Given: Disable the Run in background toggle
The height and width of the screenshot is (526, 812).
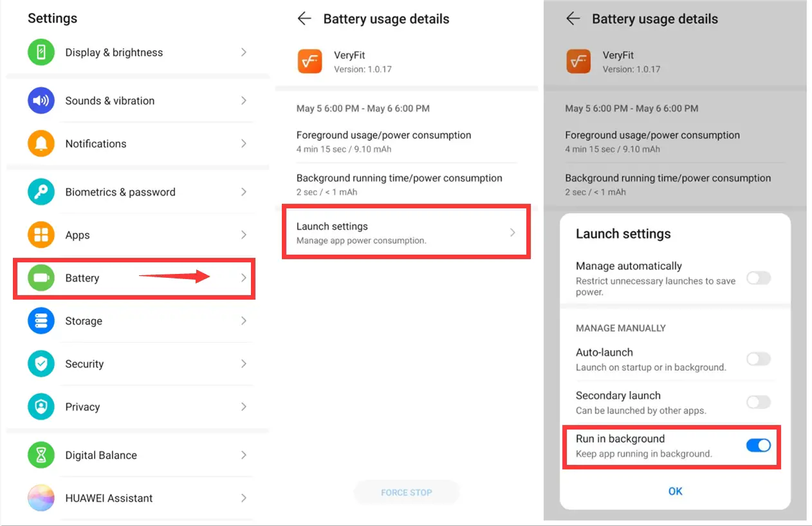Looking at the screenshot, I should click(758, 445).
